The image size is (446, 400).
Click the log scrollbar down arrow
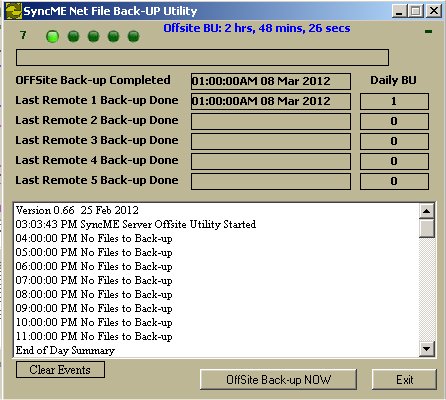[x=427, y=349]
